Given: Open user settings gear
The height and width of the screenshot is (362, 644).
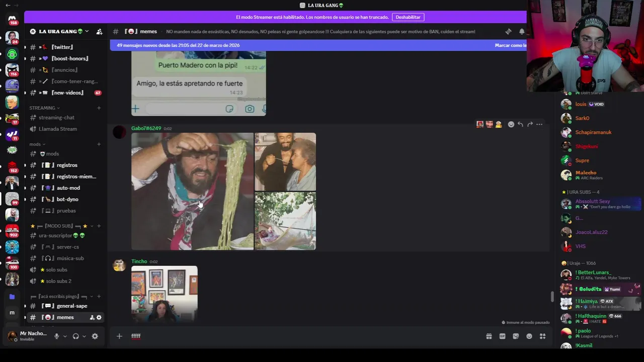Looking at the screenshot, I should (95, 336).
